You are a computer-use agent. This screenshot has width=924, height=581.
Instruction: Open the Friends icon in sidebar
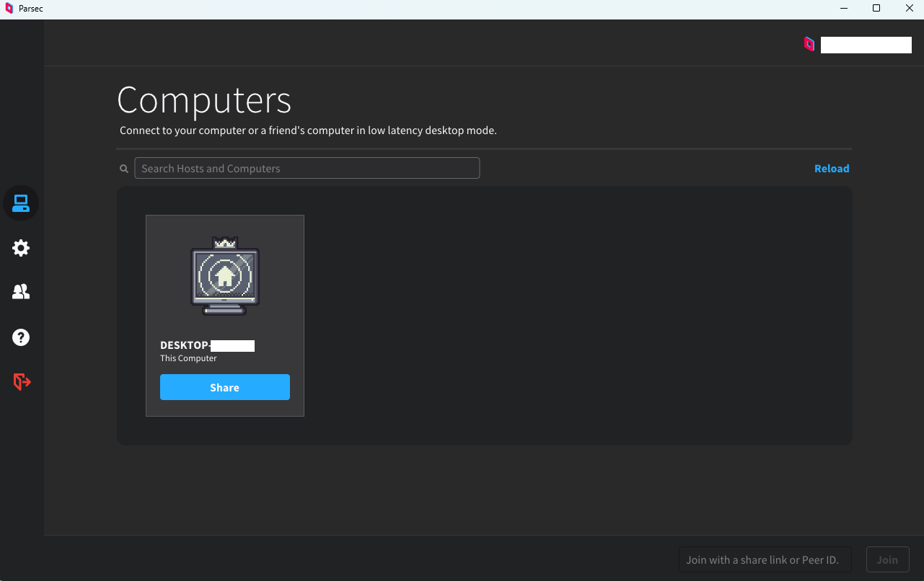pyautogui.click(x=21, y=292)
